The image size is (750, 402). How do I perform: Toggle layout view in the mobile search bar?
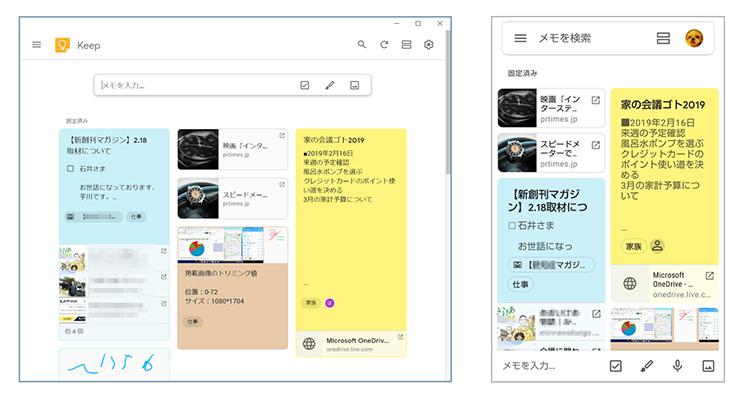tap(663, 38)
